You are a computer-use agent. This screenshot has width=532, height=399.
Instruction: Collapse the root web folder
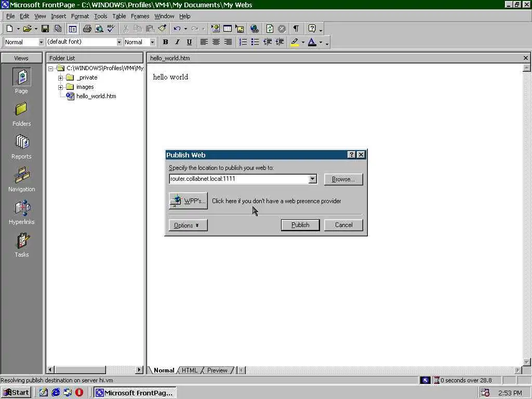coord(50,69)
